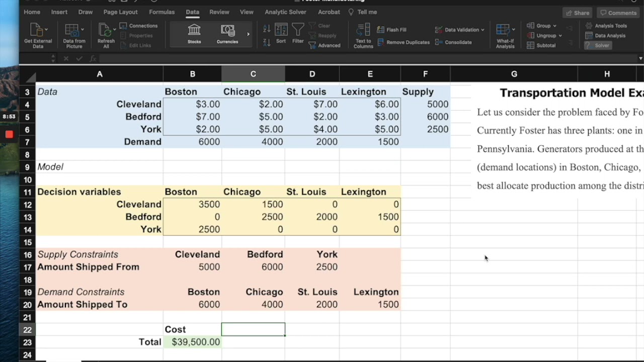The width and height of the screenshot is (644, 362).
Task: Open the Analytic Solver tab
Action: click(x=285, y=12)
